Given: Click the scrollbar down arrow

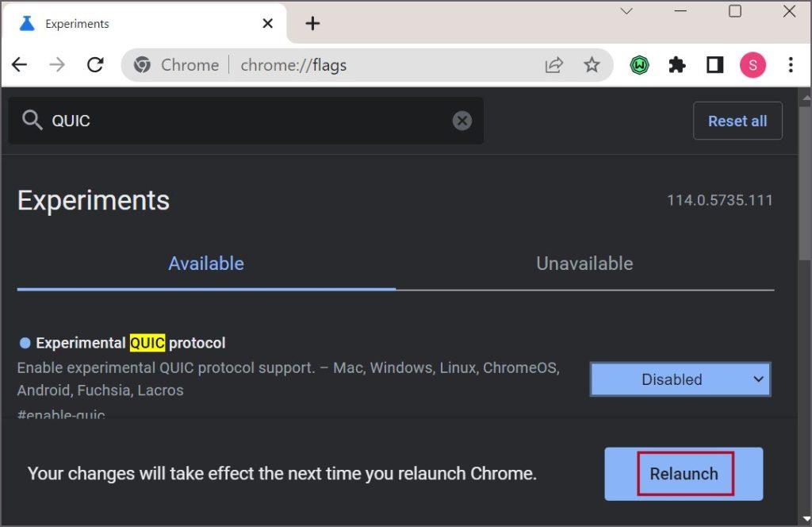Looking at the screenshot, I should click(806, 519).
